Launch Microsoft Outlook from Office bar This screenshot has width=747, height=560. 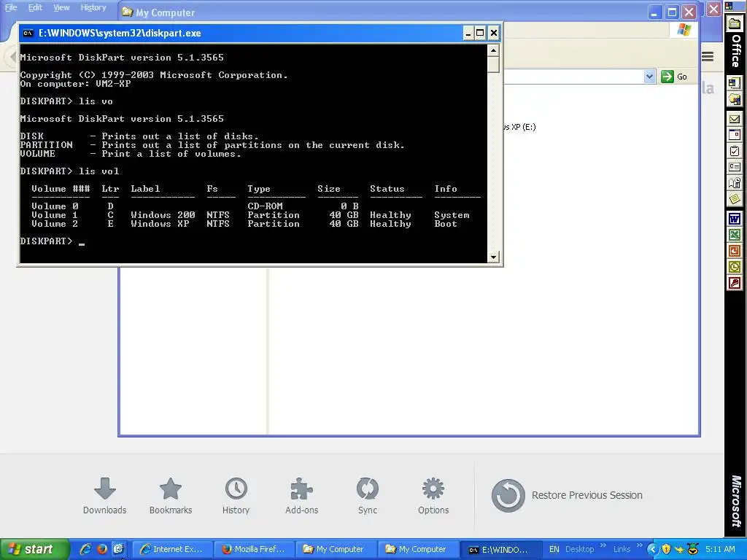tap(734, 267)
